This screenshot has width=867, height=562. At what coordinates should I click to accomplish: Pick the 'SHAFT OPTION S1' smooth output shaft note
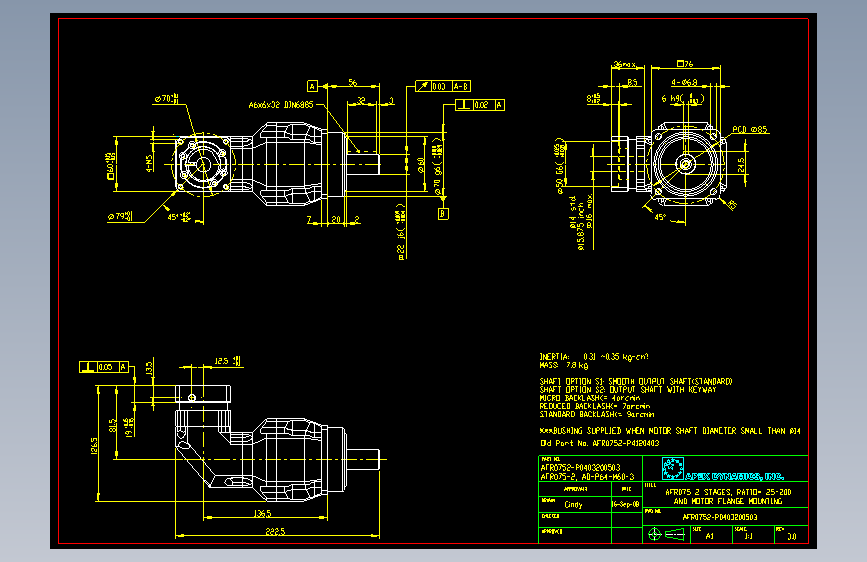[x=636, y=381]
